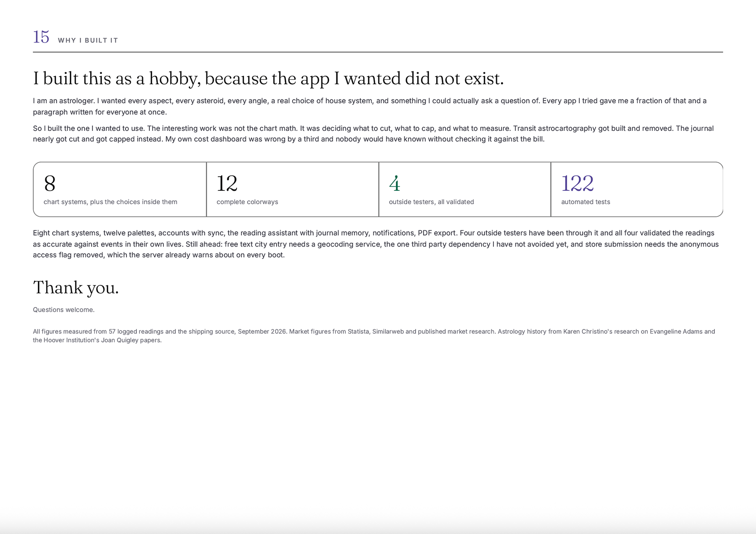The width and height of the screenshot is (756, 534).
Task: Click the Questions welcome line
Action: click(x=64, y=310)
